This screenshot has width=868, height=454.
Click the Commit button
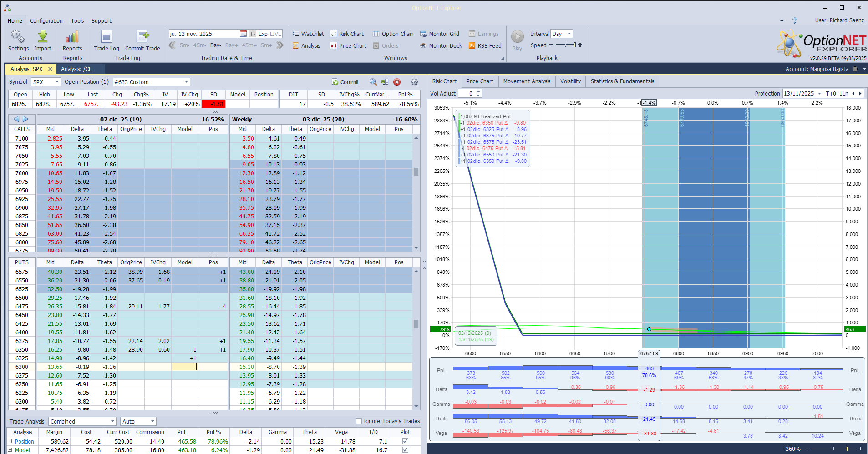[x=345, y=82]
